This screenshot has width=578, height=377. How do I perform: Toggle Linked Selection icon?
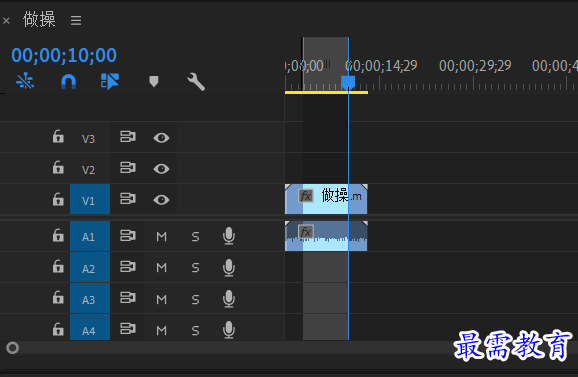[110, 81]
